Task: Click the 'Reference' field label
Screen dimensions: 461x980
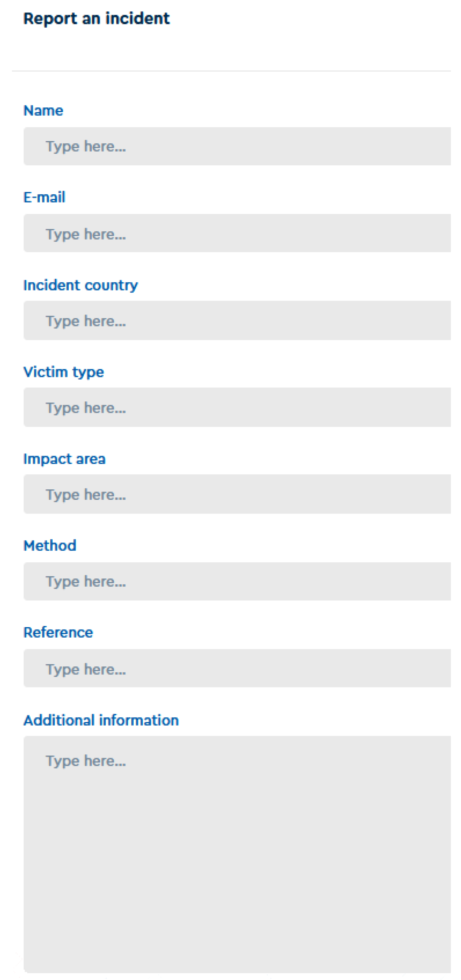Action: pyautogui.click(x=58, y=632)
